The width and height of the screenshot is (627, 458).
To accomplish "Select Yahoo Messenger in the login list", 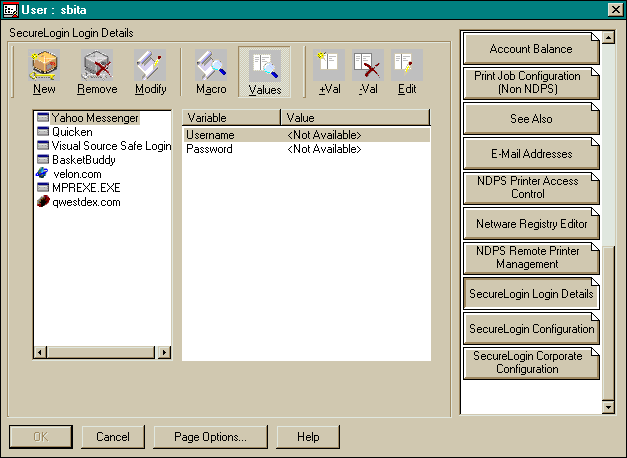I will pos(95,118).
